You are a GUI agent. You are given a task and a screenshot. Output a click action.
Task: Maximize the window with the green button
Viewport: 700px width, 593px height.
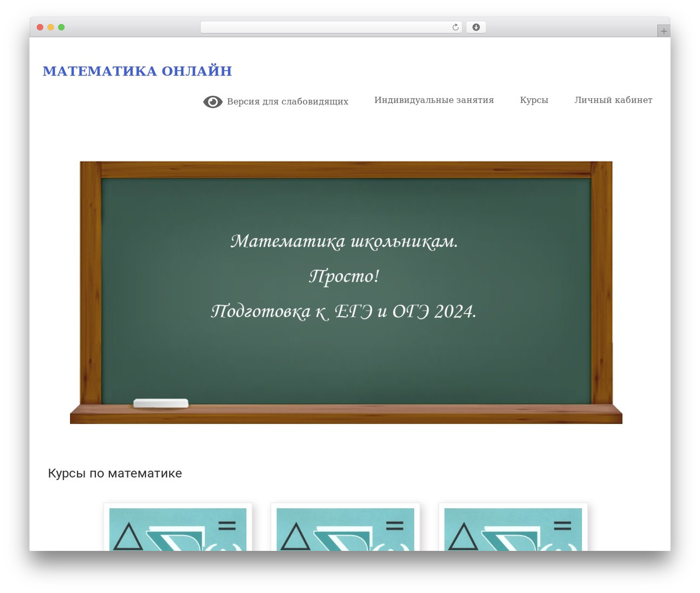click(x=61, y=27)
